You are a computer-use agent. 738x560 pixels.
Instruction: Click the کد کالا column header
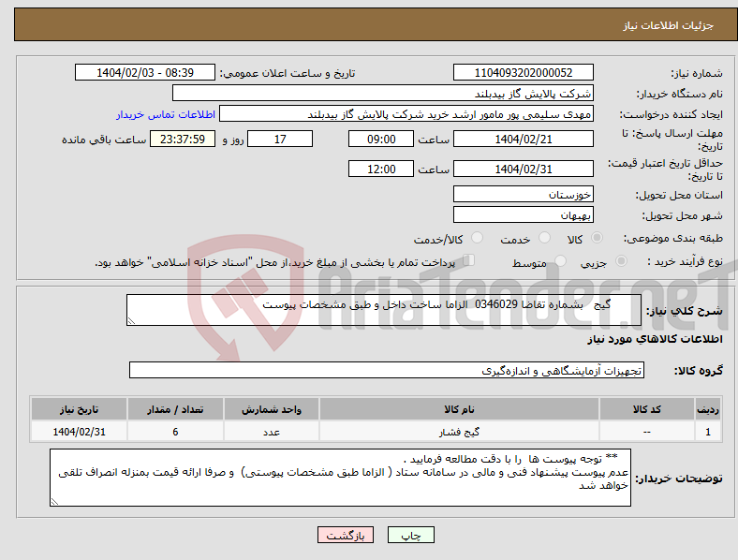tap(647, 409)
